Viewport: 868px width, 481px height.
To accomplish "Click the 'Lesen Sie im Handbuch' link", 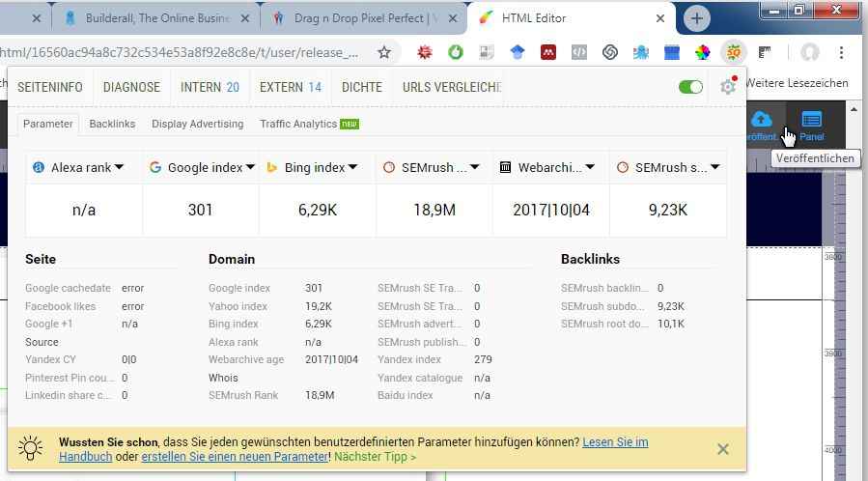I will (615, 442).
